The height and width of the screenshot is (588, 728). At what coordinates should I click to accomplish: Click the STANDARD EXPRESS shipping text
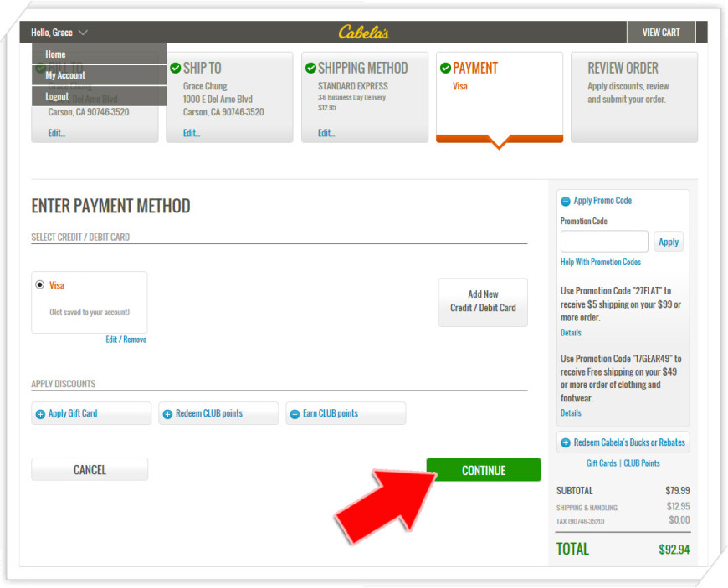(x=353, y=86)
